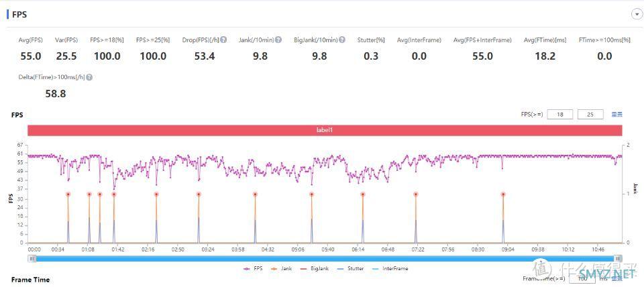The width and height of the screenshot is (644, 287).
Task: Click the Avg(InterFrame) label
Action: [419, 40]
